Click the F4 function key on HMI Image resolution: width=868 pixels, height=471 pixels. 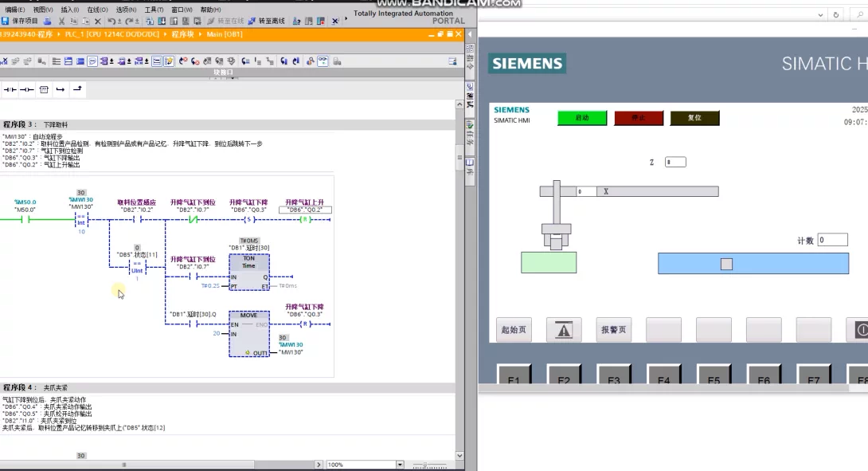663,375
